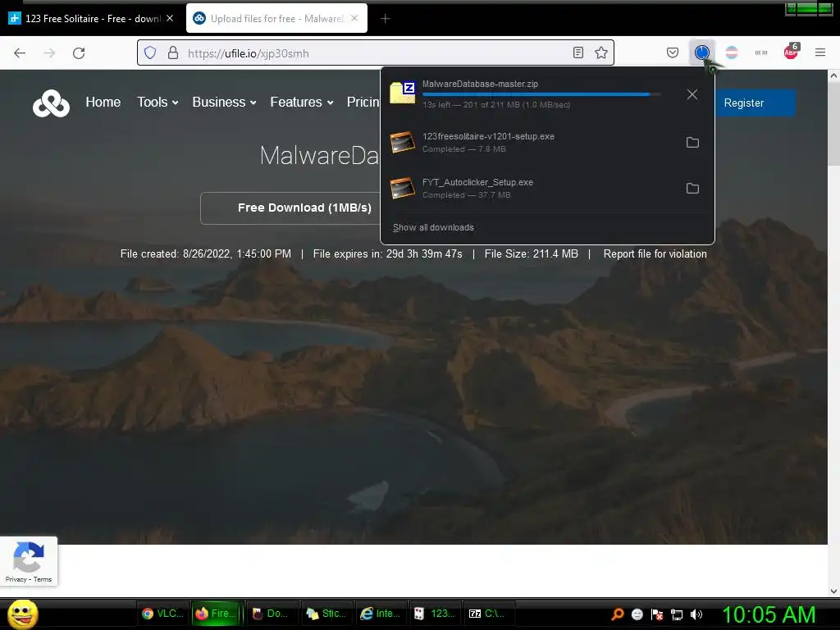840x630 pixels.
Task: Open the smiley face start button
Action: 22,614
